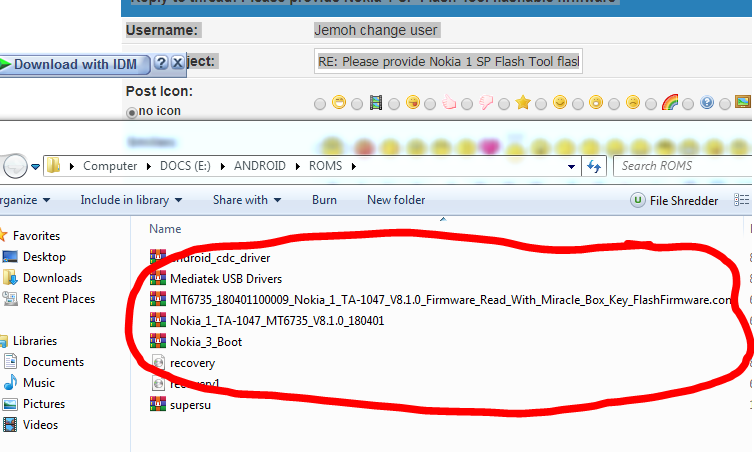Click the IDM help question mark button
754x452 pixels.
coord(162,63)
